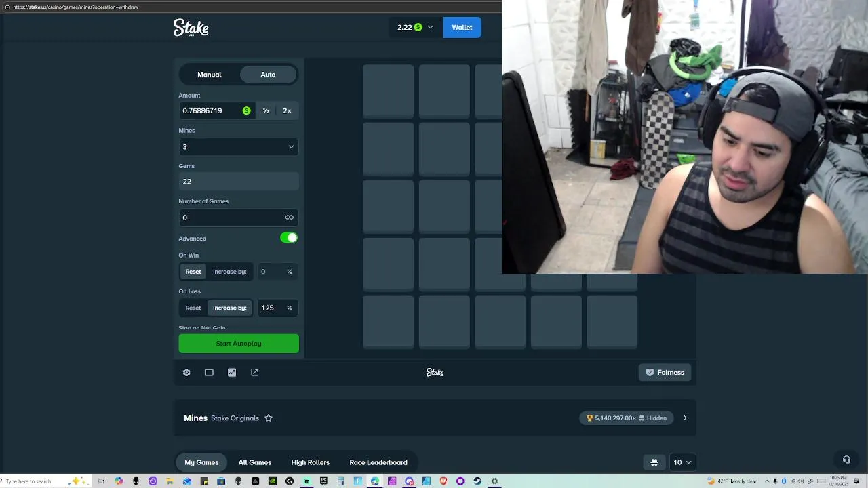868x488 pixels.
Task: Click the ghost mode icon beside rows dropdown
Action: point(654,462)
